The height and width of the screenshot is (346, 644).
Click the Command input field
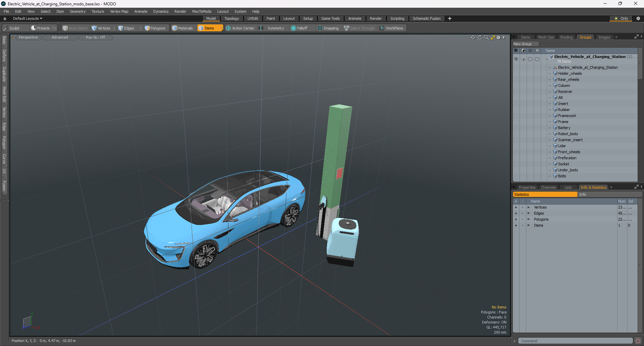[x=576, y=341]
